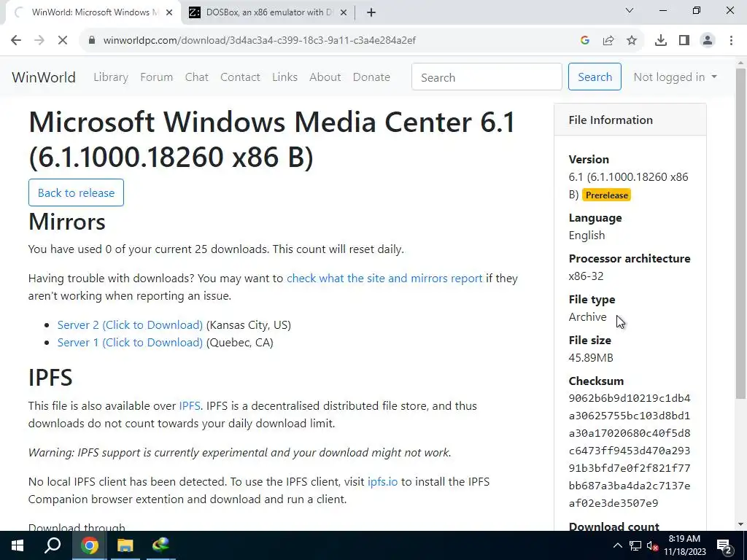Open Chrome profile menu
Screen dimensions: 747x560
pos(708,41)
